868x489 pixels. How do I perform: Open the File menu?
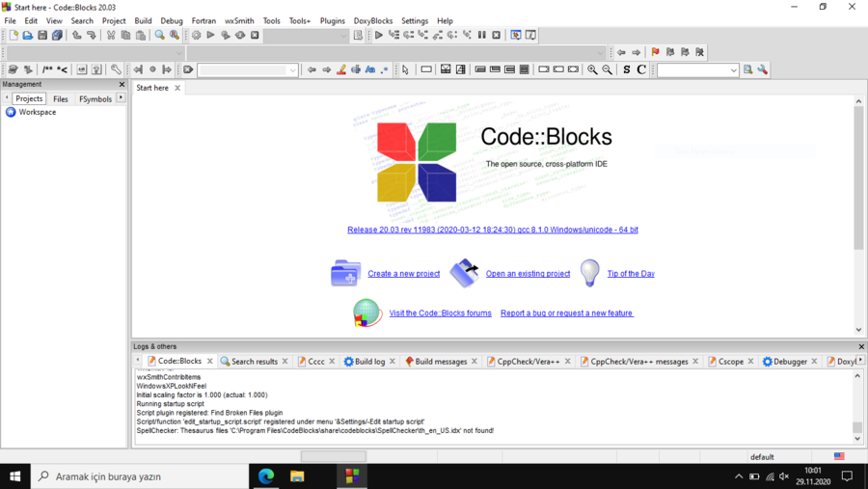[x=10, y=20]
